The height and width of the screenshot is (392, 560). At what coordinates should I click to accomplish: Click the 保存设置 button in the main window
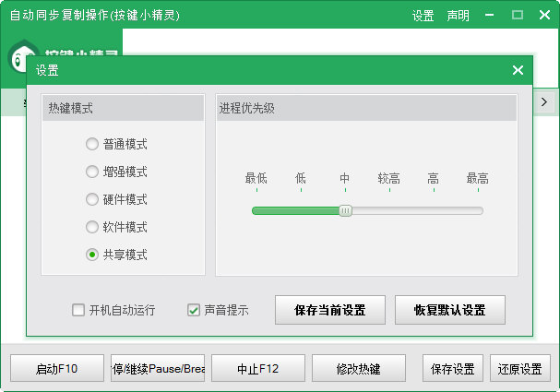[x=453, y=368]
